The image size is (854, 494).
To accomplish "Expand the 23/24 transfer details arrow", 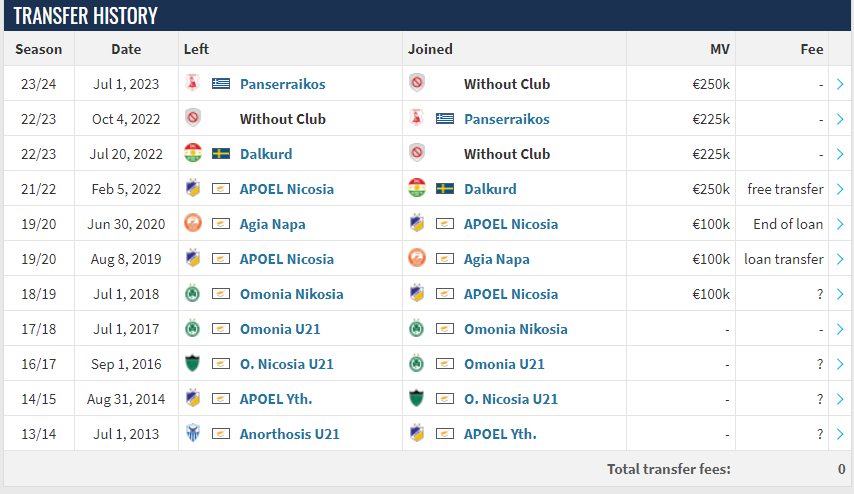I will 840,84.
